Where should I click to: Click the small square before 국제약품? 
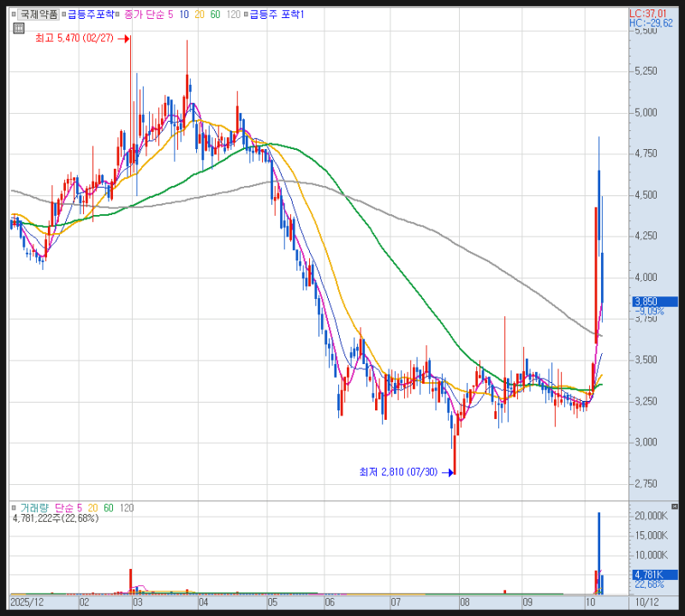[14, 15]
